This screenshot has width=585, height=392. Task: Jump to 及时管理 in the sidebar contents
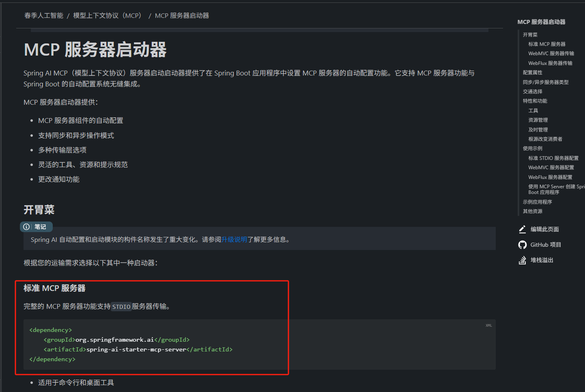538,130
